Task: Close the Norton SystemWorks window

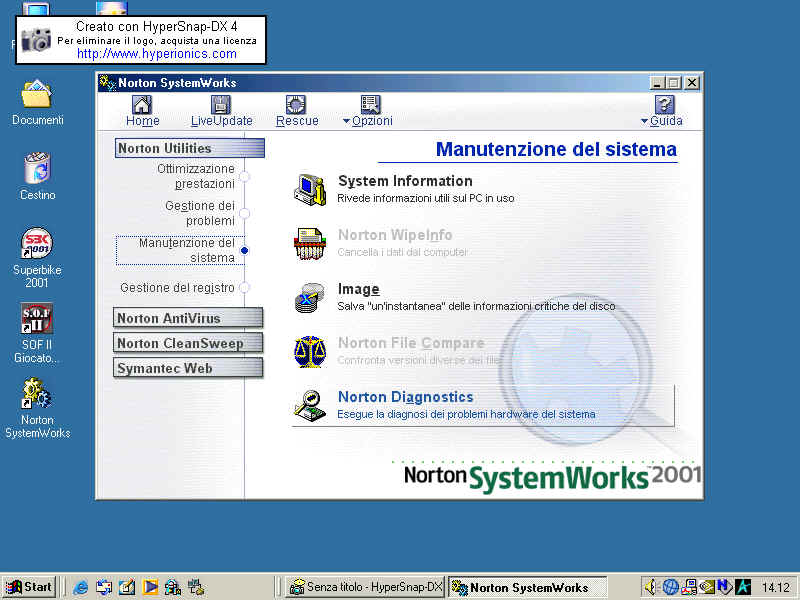Action: 691,83
